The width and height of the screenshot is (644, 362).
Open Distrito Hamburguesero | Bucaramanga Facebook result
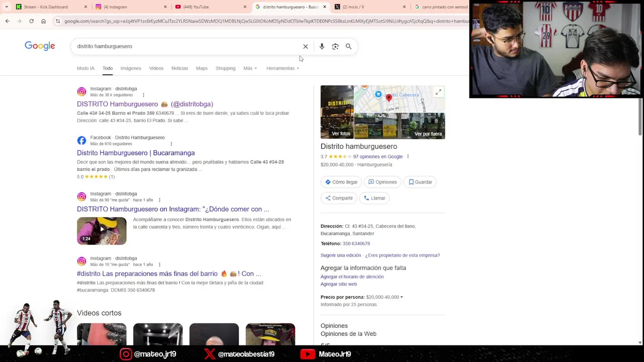(136, 153)
